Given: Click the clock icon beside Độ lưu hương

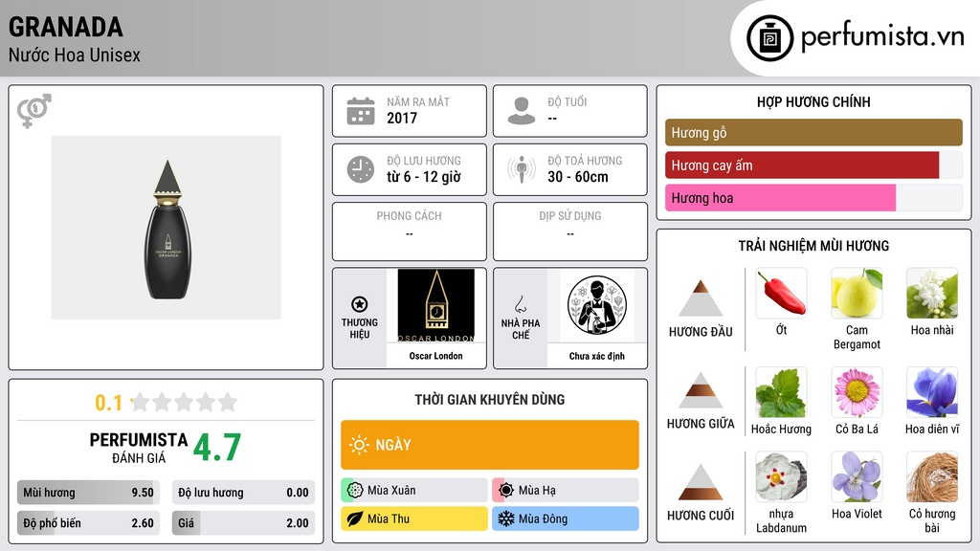Looking at the screenshot, I should 361,169.
